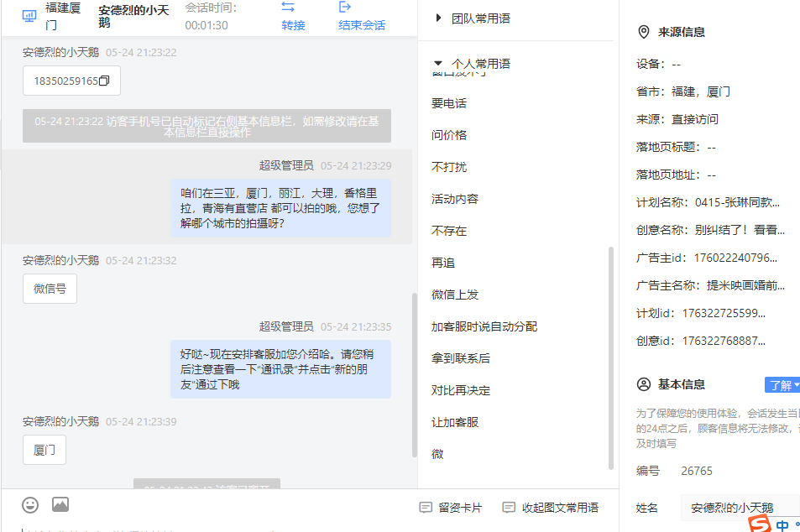This screenshot has width=800, height=532.
Task: Click the 来源 直接访问 line
Action: point(677,119)
